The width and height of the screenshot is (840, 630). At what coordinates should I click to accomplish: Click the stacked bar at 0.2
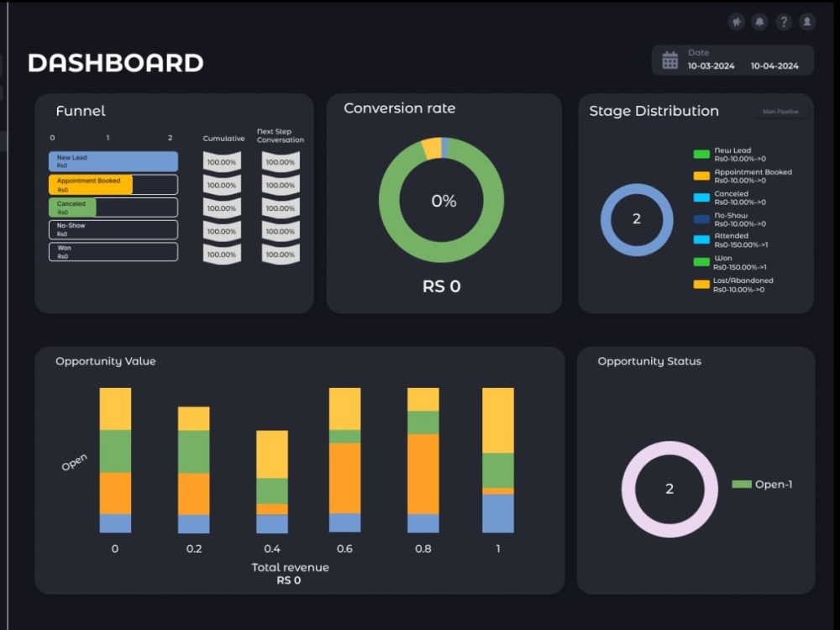tap(193, 470)
